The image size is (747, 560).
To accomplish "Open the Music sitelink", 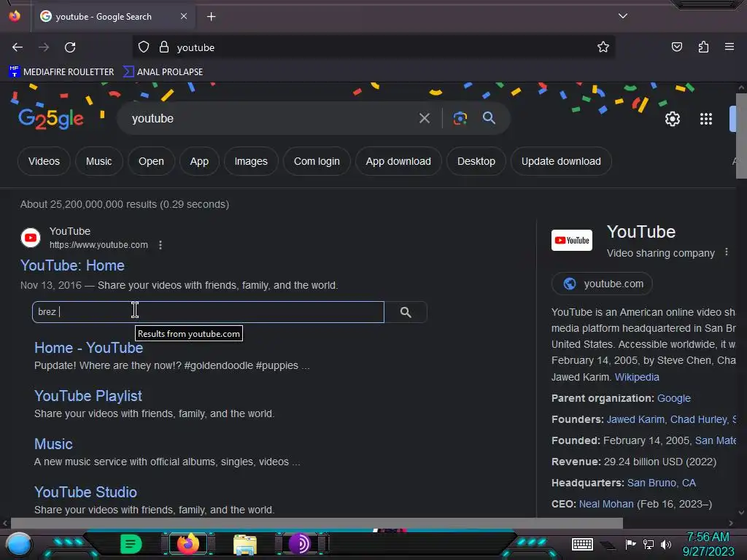I will pos(53,444).
